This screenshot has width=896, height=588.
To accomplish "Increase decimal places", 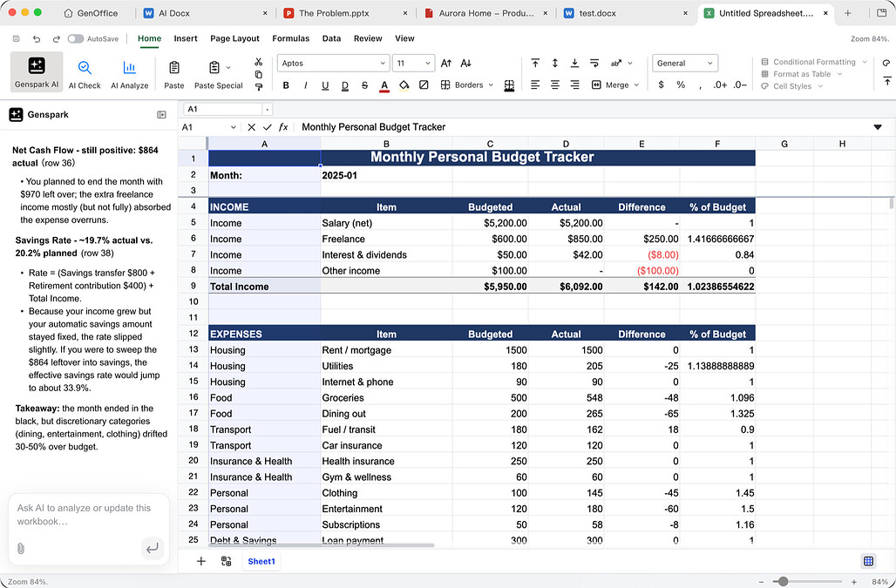I will 720,85.
